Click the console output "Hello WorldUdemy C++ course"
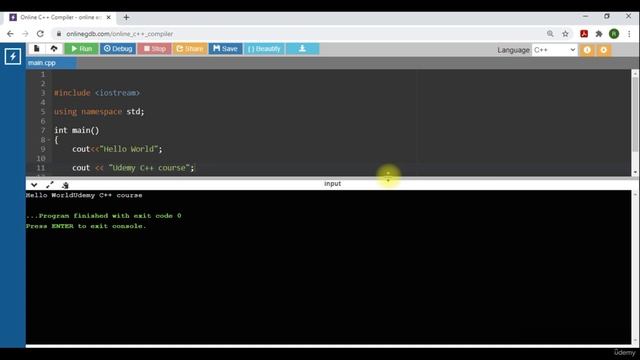The width and height of the screenshot is (640, 360). (84, 196)
